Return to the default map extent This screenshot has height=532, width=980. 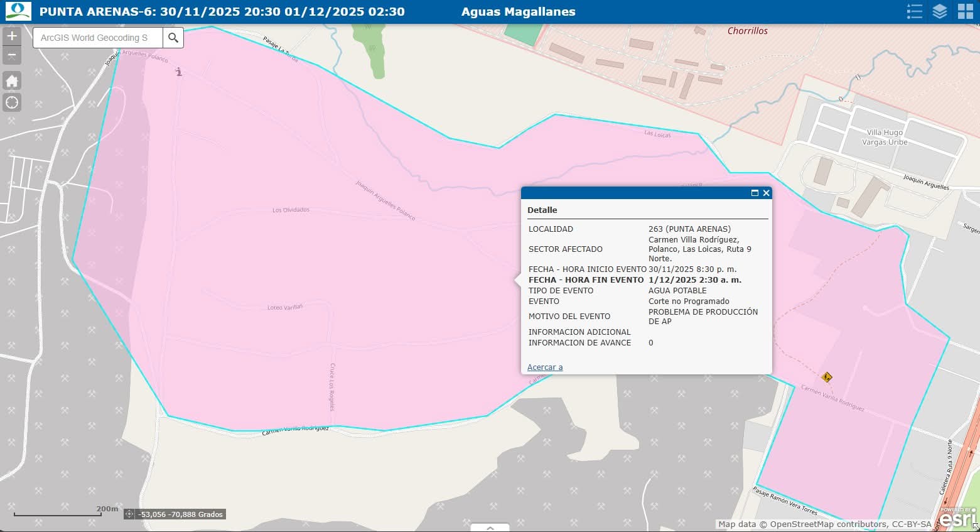point(12,81)
